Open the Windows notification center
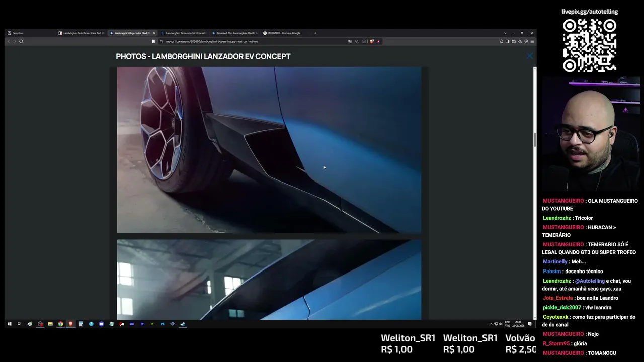Screen dimensions: 644x362 [530, 324]
